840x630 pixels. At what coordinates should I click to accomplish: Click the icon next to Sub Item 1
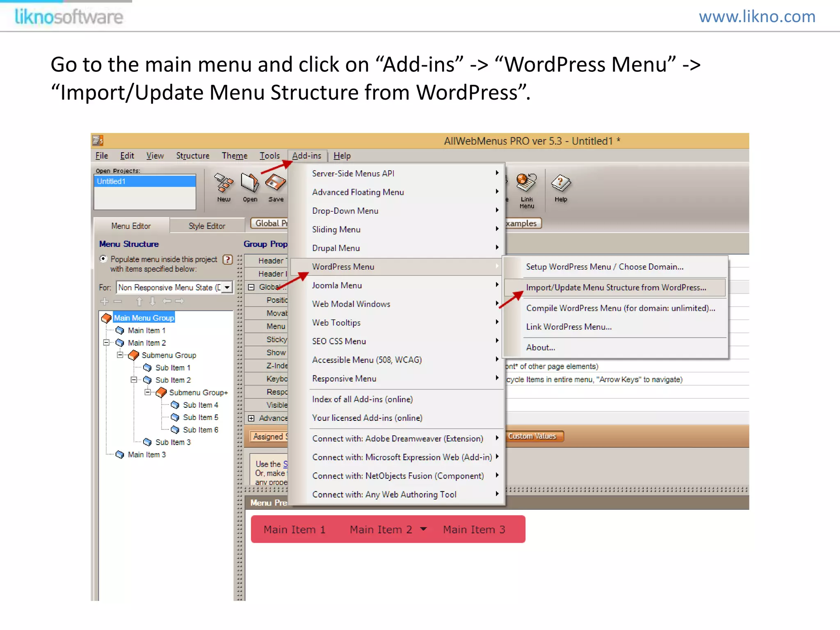coord(147,367)
